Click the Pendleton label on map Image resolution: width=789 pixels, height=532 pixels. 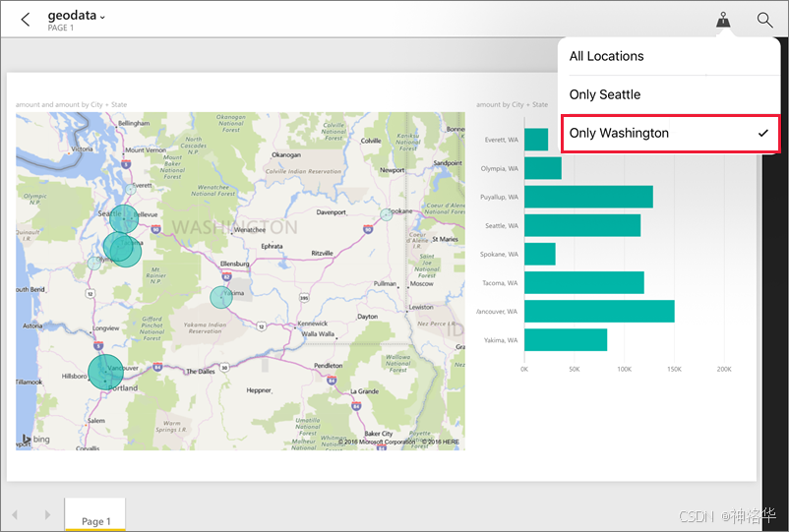click(x=328, y=366)
